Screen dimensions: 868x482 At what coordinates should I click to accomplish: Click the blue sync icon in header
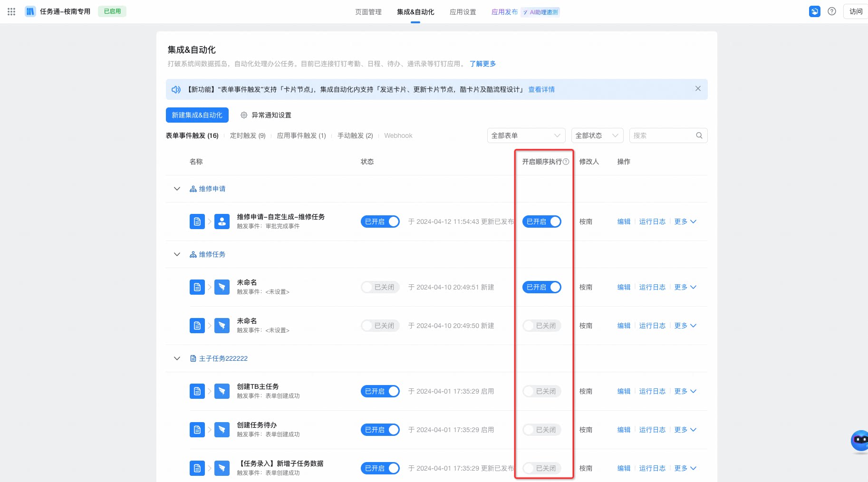pyautogui.click(x=814, y=11)
